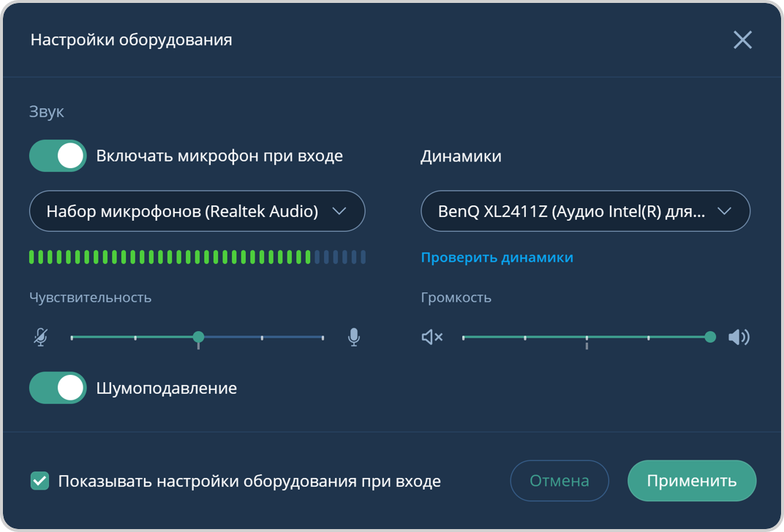Viewport: 784px width, 532px height.
Task: Click the volume slider handle near the right end
Action: 710,337
